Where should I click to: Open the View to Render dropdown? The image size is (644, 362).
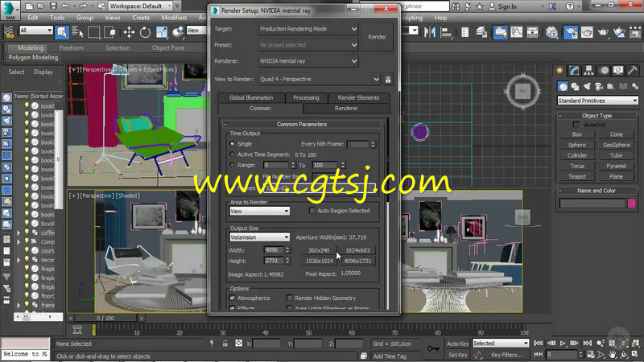pos(320,79)
